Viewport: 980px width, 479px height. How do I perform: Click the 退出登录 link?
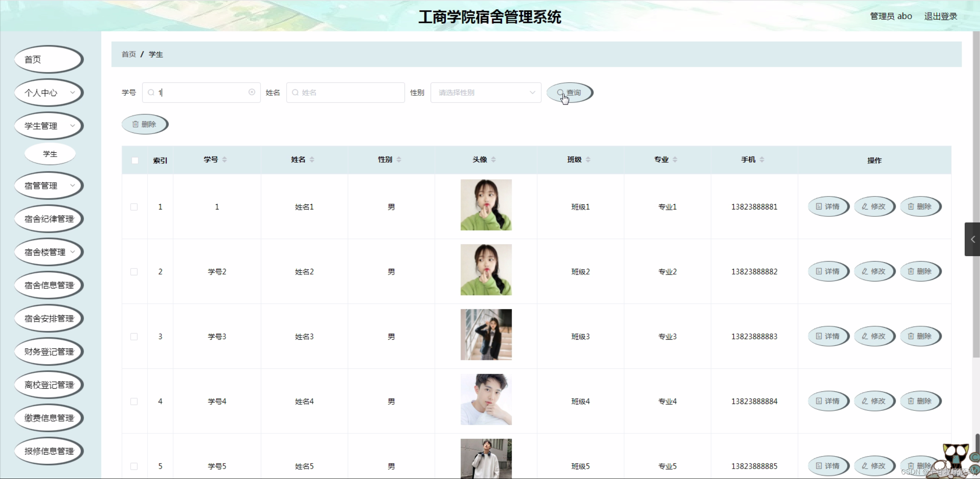(x=940, y=16)
